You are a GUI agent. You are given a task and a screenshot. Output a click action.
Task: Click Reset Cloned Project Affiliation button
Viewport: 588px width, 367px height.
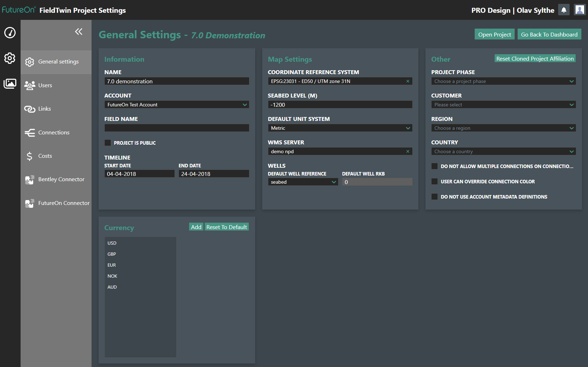535,59
